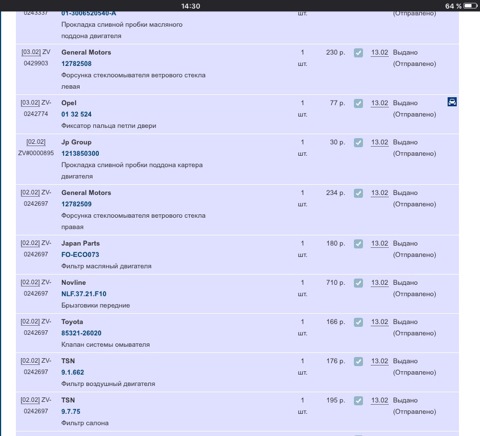Open the Novline NLF.37.21.F10 link

(x=84, y=294)
